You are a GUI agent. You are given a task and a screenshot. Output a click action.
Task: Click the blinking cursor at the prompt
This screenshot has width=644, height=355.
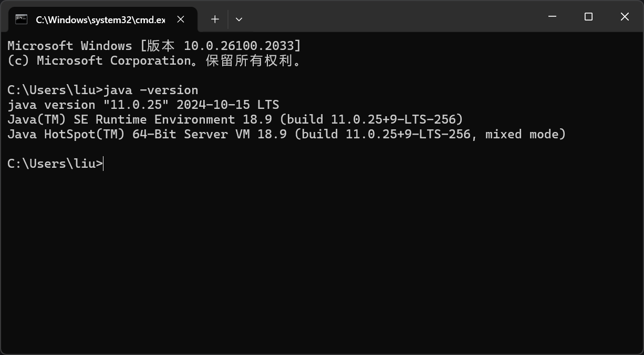click(x=103, y=164)
